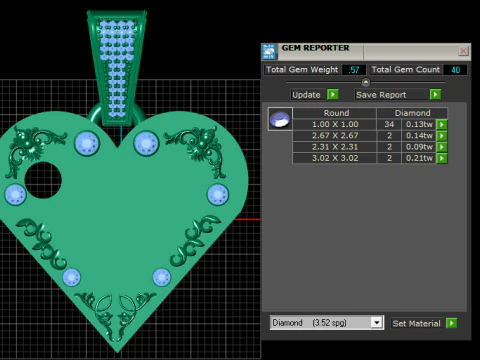480x360 pixels.
Task: Select the 2.31 X 2.31 size cell
Action: (x=335, y=147)
